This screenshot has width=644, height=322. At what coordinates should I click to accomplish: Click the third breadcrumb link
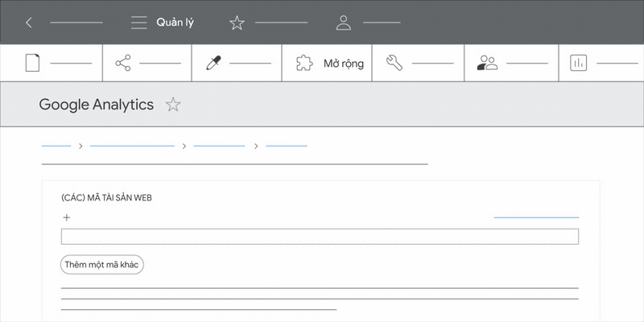pyautogui.click(x=219, y=146)
